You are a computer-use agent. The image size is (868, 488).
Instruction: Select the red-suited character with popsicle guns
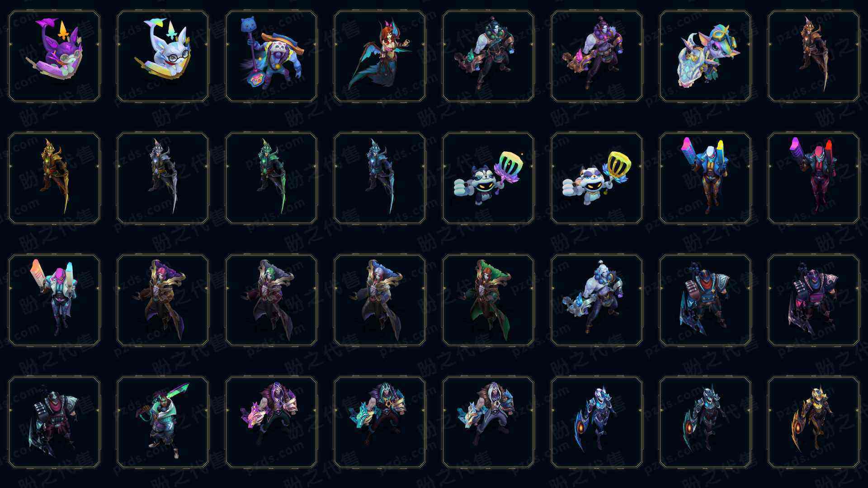[x=814, y=178]
